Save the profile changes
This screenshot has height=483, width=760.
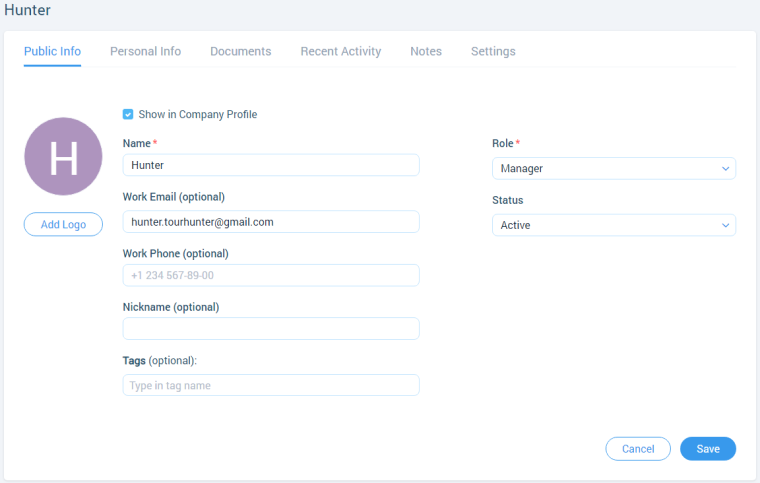(708, 449)
